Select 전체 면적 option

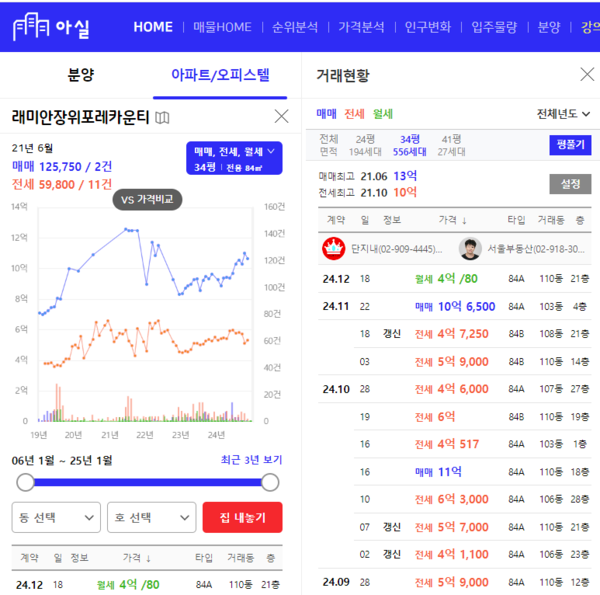pyautogui.click(x=328, y=145)
